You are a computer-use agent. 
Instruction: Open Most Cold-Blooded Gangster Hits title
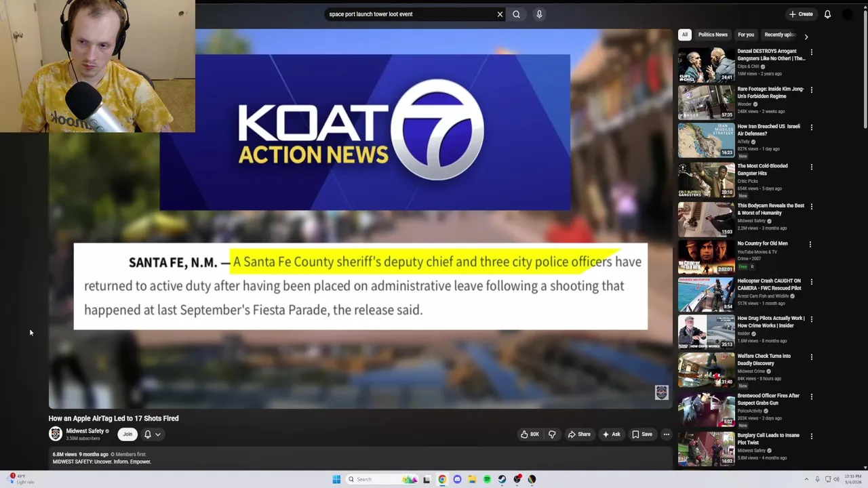pos(762,169)
